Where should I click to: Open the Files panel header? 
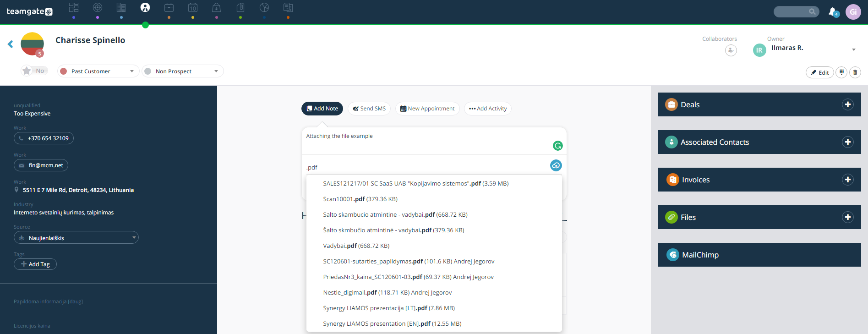coord(759,217)
